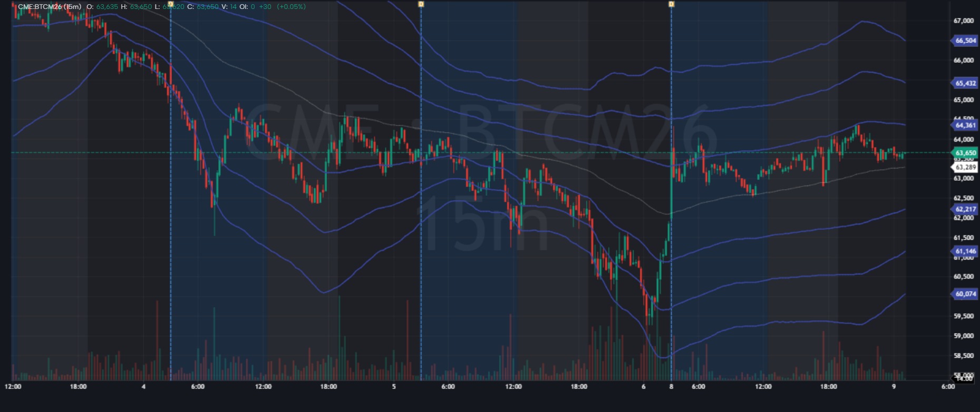Select the 66,504 band price label
980x412 pixels.
pyautogui.click(x=965, y=41)
